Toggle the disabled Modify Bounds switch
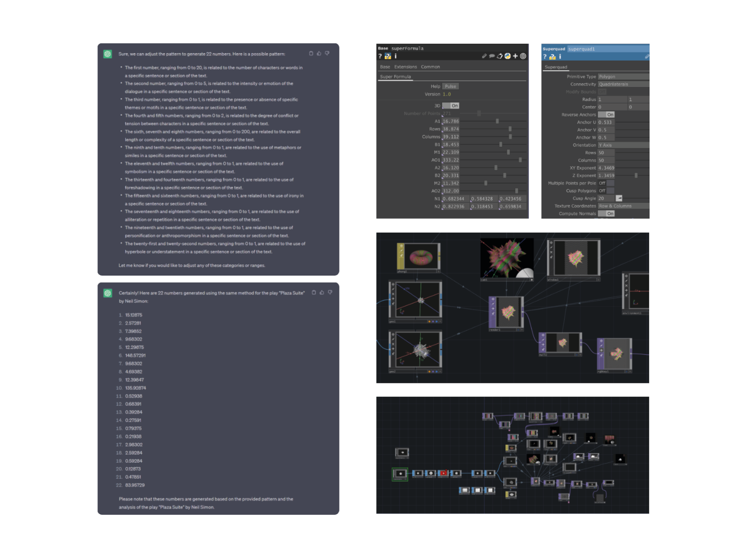 pos(602,92)
